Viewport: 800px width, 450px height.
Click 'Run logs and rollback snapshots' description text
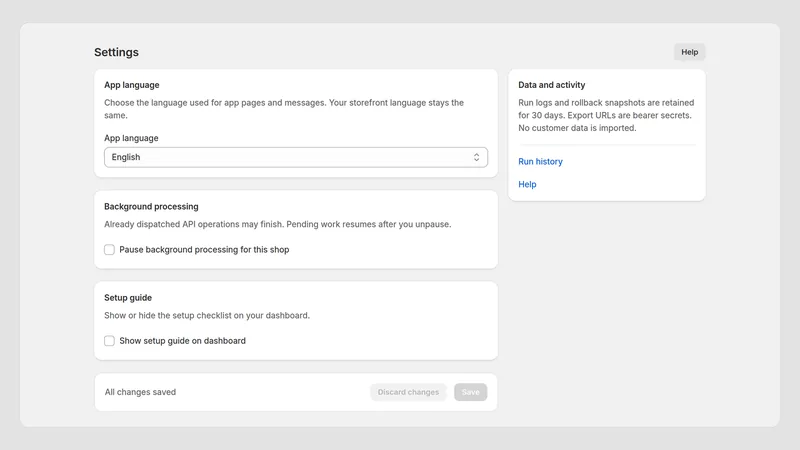[606, 115]
